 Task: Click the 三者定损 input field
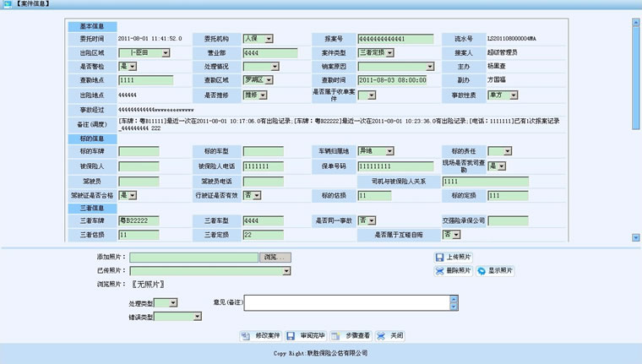coord(264,235)
